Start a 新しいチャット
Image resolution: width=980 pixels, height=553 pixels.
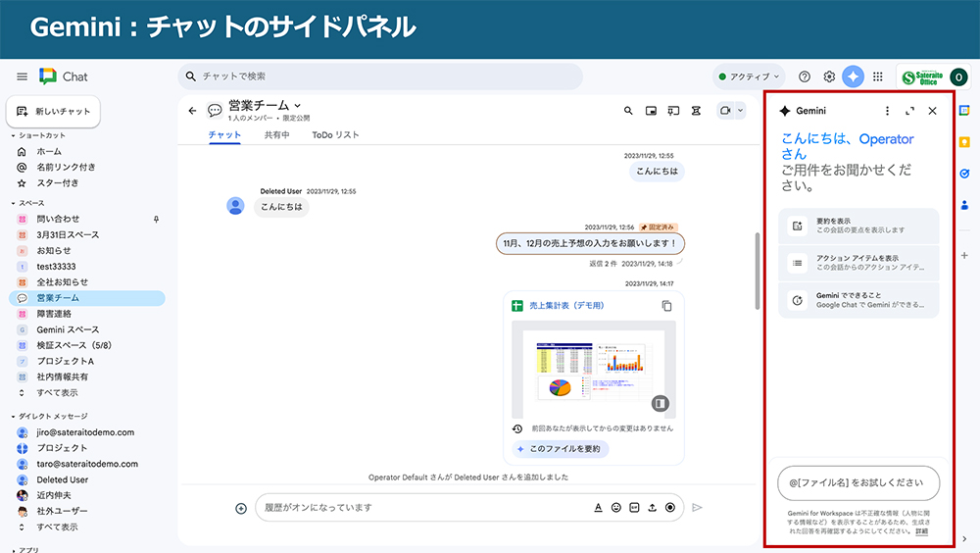(x=53, y=112)
